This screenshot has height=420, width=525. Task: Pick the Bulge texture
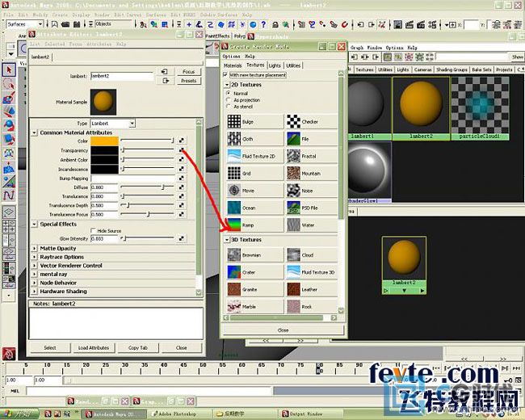[254, 122]
